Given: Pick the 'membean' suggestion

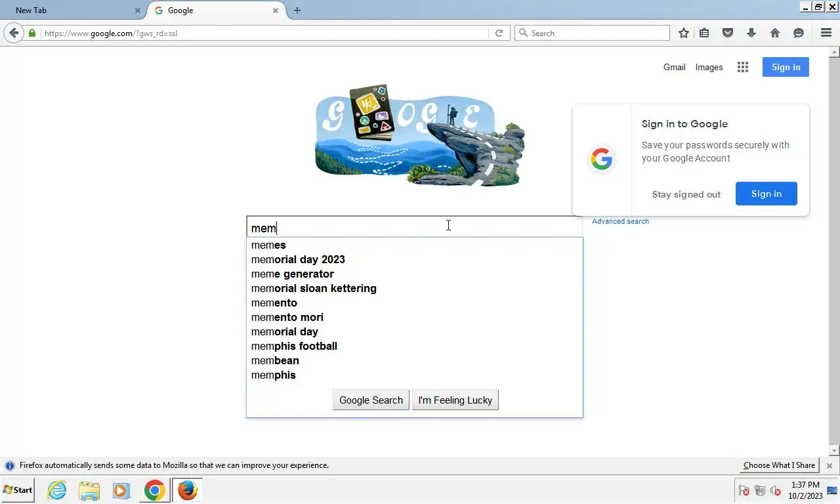Looking at the screenshot, I should [414, 360].
